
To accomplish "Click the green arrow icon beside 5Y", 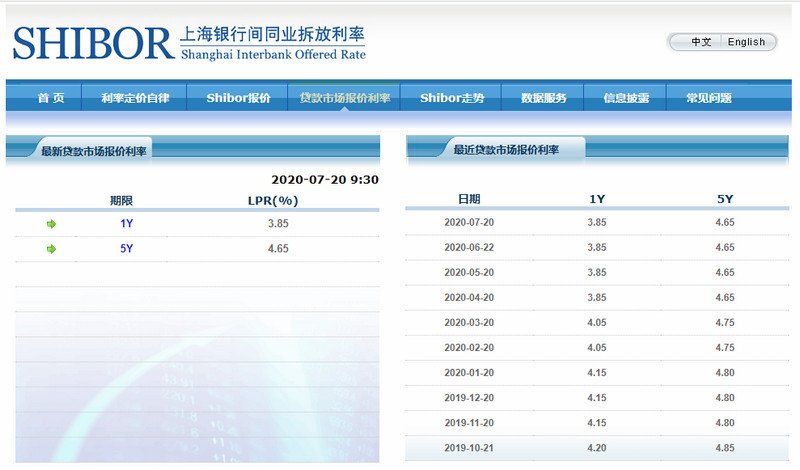I will (52, 249).
